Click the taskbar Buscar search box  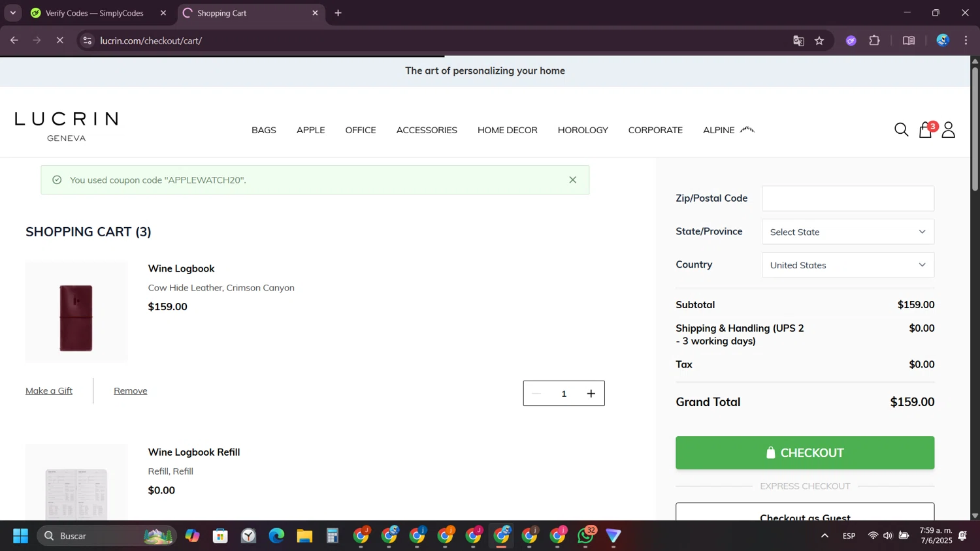[x=106, y=536]
